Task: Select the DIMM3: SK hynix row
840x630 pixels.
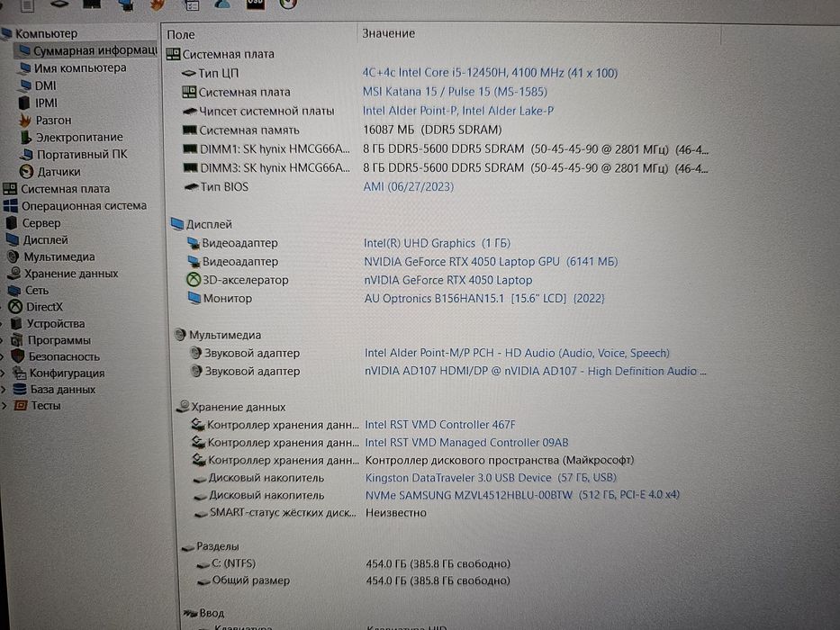Action: (x=445, y=167)
